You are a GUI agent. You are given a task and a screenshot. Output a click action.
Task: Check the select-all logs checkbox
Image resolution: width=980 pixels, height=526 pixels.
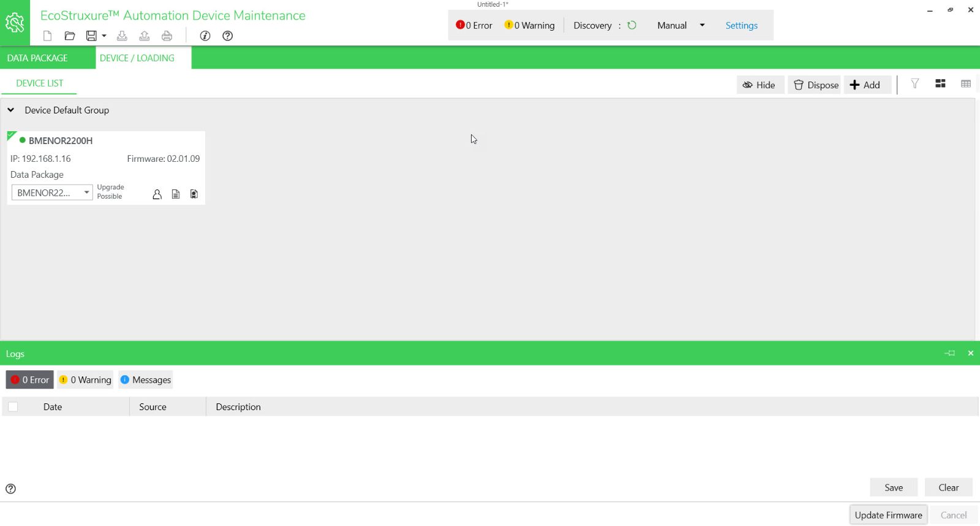[x=13, y=406]
